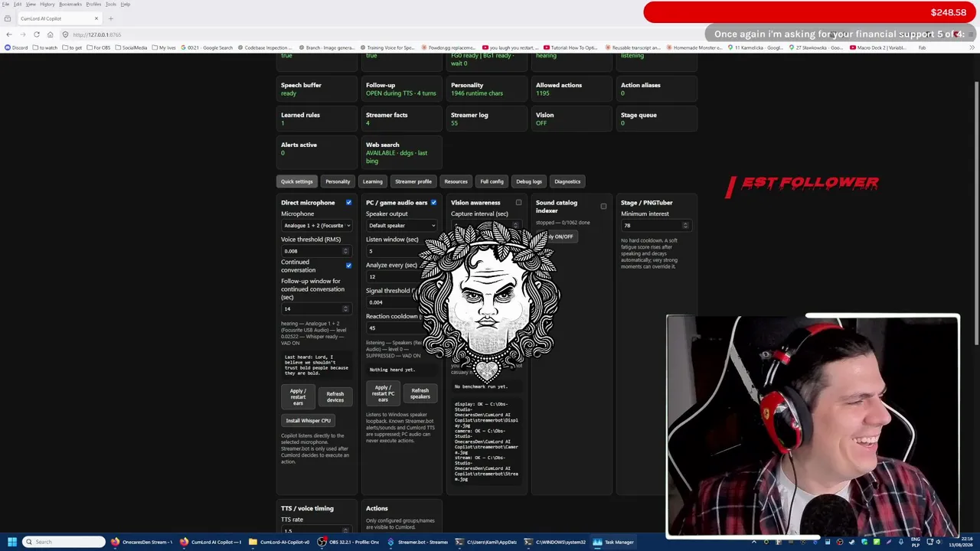Toggle the Continued conversation checkbox

click(x=348, y=265)
